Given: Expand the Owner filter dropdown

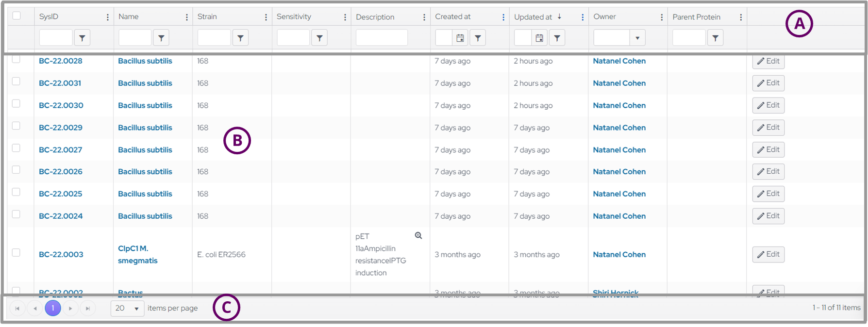Looking at the screenshot, I should (x=637, y=38).
